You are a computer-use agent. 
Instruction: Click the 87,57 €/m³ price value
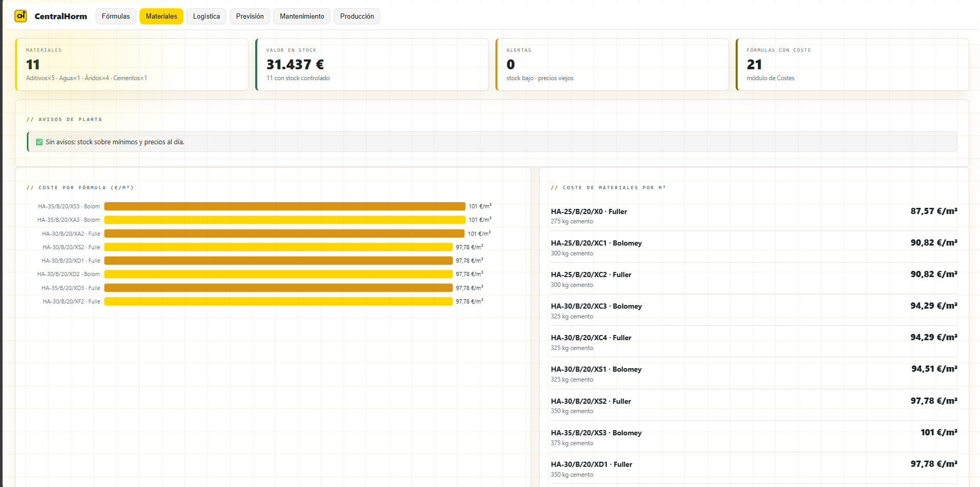pos(934,211)
